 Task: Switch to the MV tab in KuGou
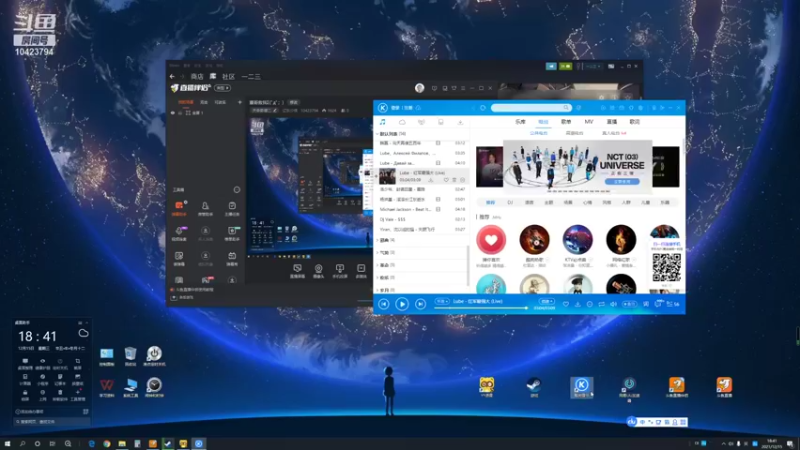(589, 122)
